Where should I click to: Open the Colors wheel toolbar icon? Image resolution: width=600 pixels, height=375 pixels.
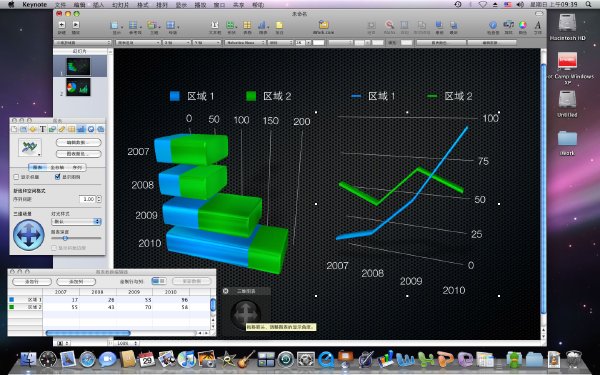[522, 25]
